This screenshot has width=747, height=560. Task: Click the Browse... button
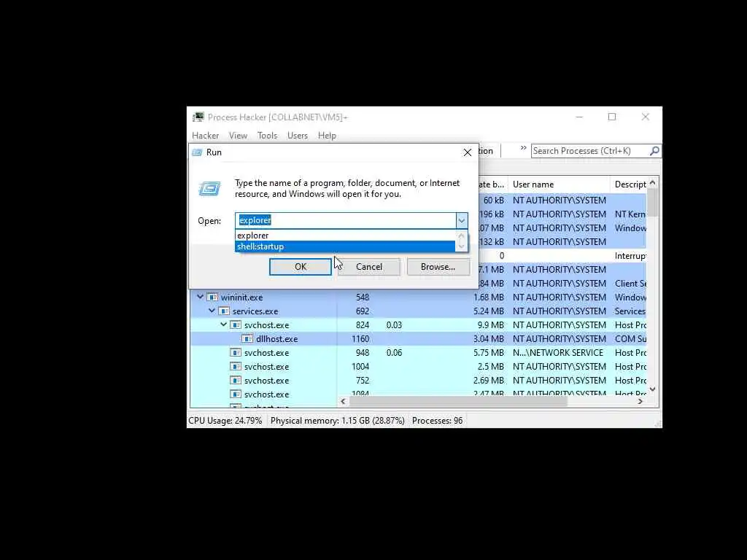coord(438,267)
